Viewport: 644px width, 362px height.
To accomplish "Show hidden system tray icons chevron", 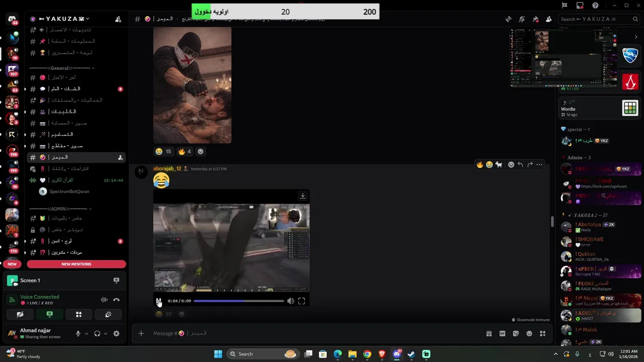I will pos(555,354).
